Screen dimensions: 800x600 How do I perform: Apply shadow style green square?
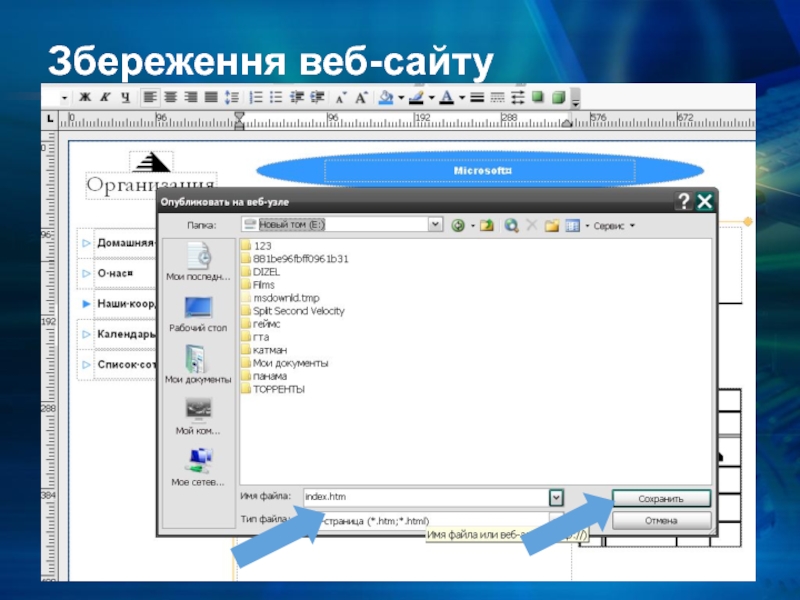point(538,97)
